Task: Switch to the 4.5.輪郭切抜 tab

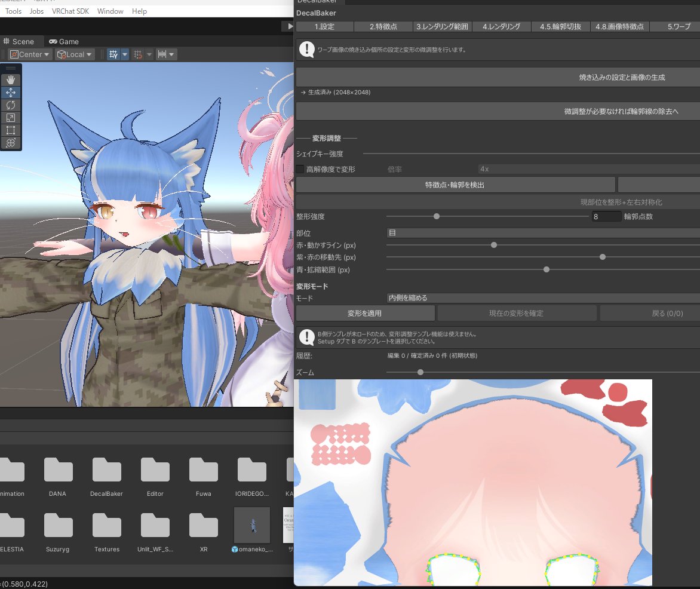Action: 560,27
